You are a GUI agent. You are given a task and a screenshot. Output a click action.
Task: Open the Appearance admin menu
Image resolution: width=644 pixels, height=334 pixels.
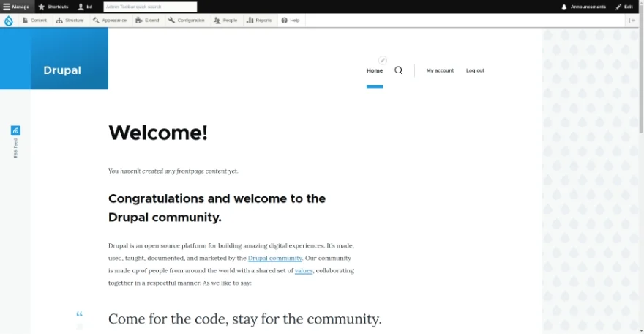coord(110,20)
